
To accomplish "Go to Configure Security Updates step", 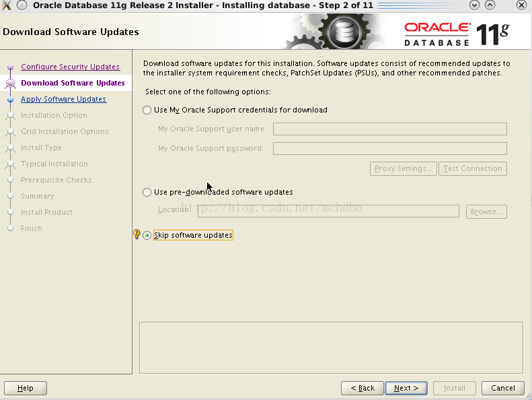I will click(x=70, y=67).
